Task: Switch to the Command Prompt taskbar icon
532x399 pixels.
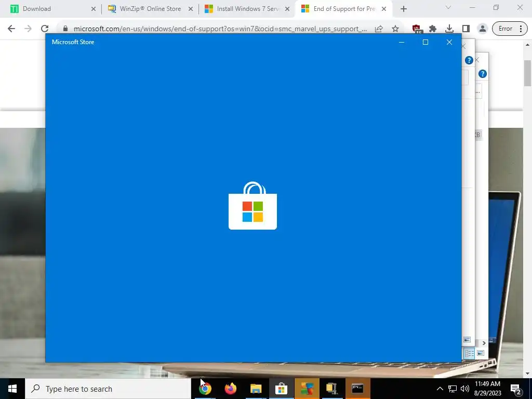Action: (x=357, y=389)
